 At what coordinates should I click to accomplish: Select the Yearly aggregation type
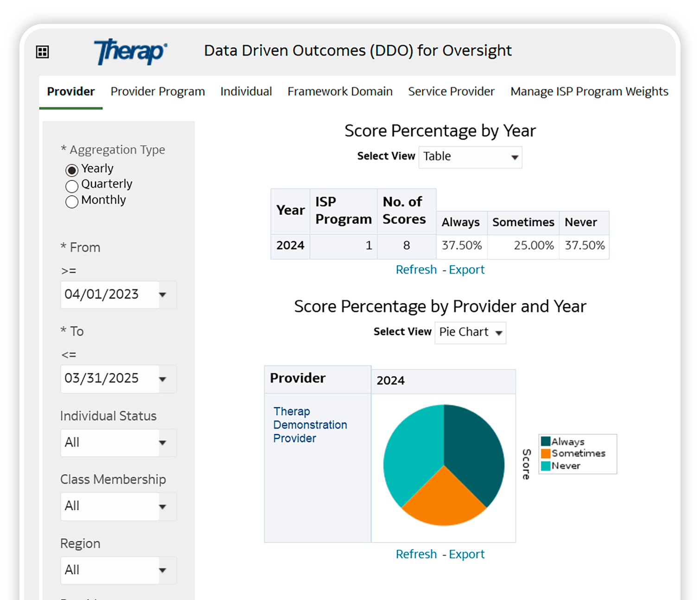click(x=72, y=170)
